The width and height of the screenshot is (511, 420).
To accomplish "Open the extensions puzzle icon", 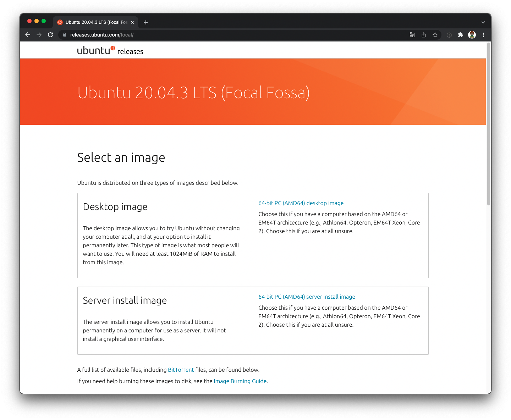I will click(x=461, y=35).
